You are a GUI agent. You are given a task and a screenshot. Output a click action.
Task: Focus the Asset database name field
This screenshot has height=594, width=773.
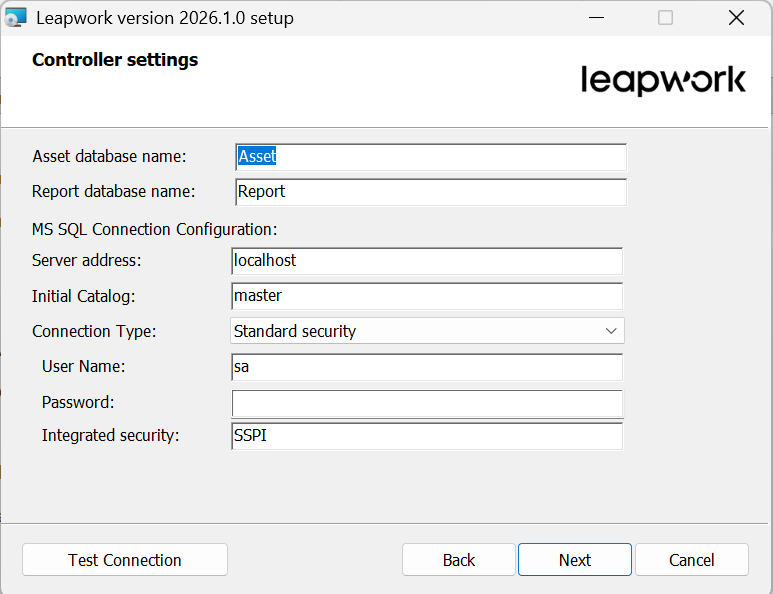coord(431,157)
